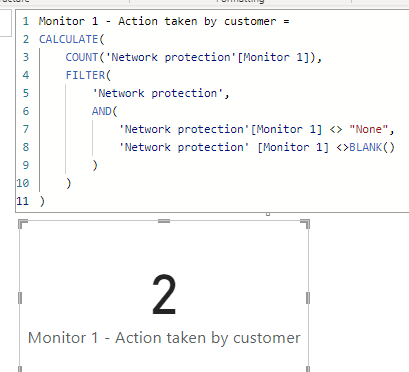This screenshot has width=409, height=372.
Task: Click the card's top-center resize handle
Action: pos(164,221)
